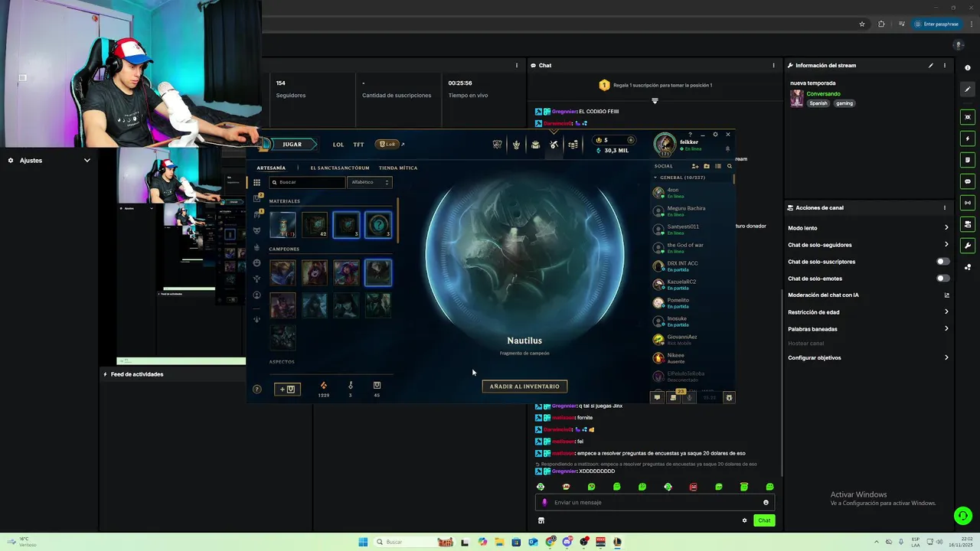Image resolution: width=980 pixels, height=551 pixels.
Task: Open the wrench tools sidebar icon
Action: tap(968, 246)
